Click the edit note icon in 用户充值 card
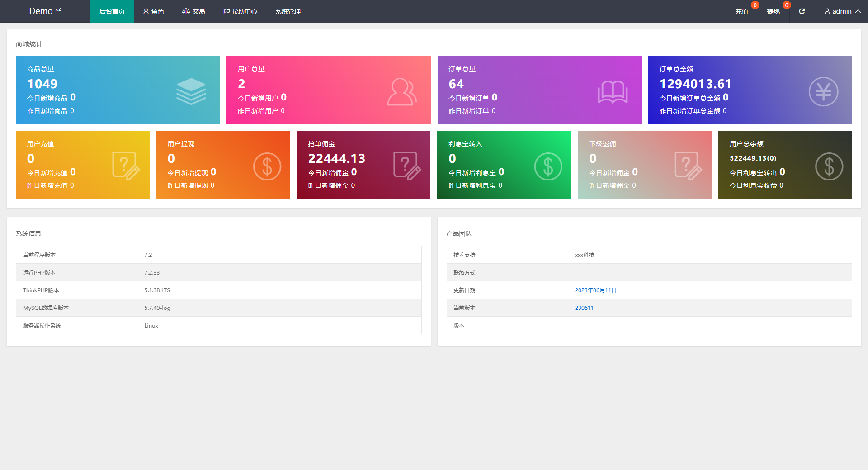 point(126,166)
